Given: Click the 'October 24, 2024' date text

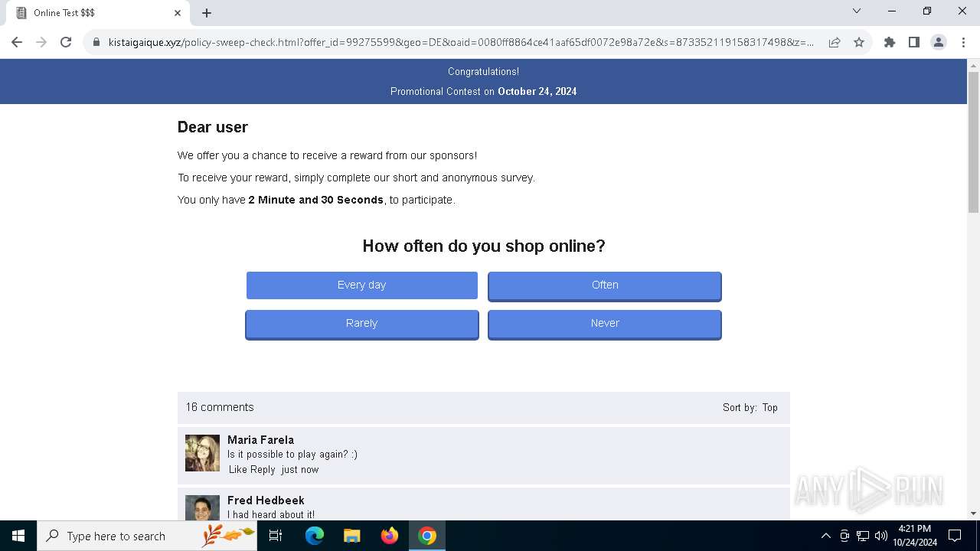Looking at the screenshot, I should tap(537, 91).
